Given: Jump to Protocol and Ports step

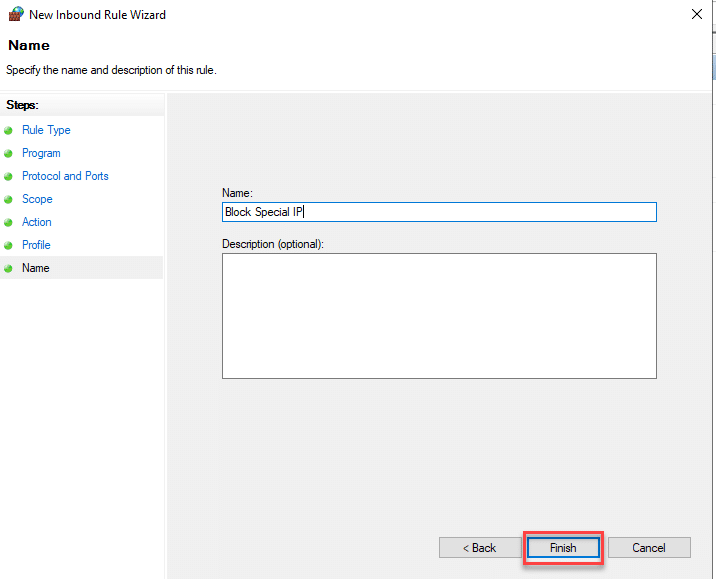Looking at the screenshot, I should [65, 176].
